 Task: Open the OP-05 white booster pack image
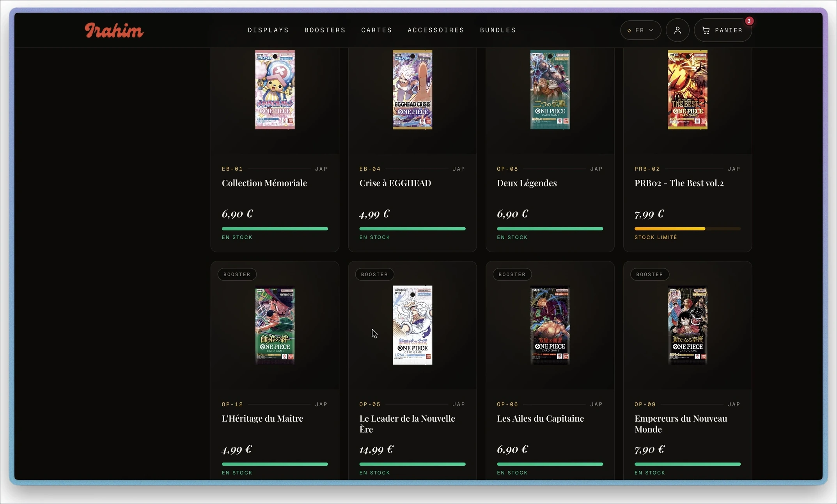pyautogui.click(x=412, y=325)
